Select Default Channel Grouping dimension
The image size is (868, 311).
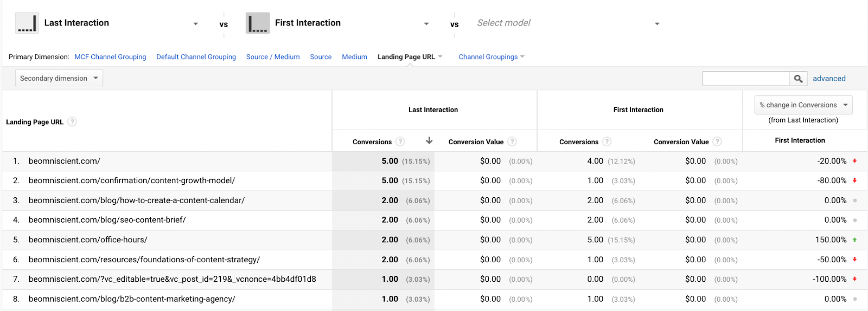point(196,57)
